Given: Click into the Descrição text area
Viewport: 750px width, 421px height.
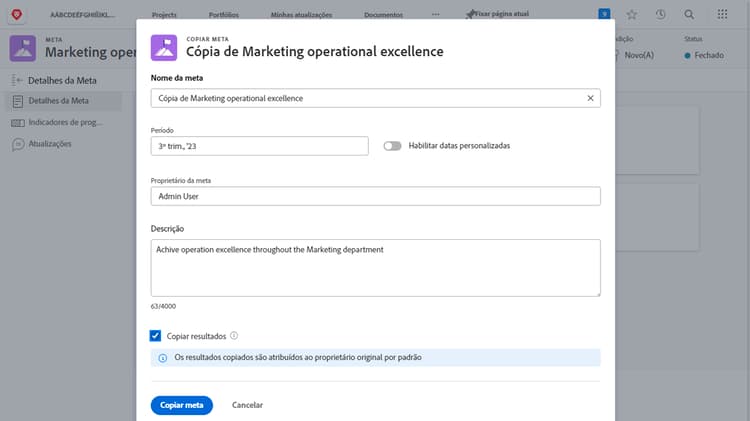Looking at the screenshot, I should [375, 268].
